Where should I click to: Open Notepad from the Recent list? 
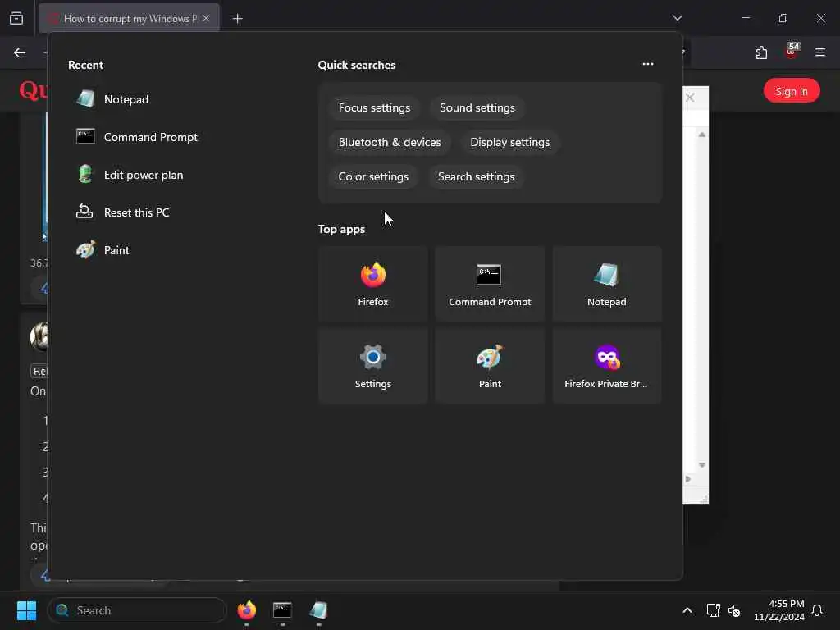point(126,99)
